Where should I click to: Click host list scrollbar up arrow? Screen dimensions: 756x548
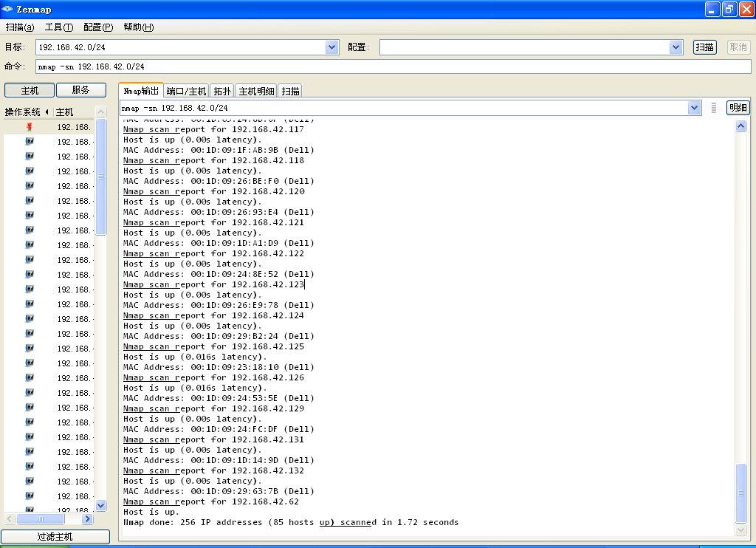click(x=100, y=112)
